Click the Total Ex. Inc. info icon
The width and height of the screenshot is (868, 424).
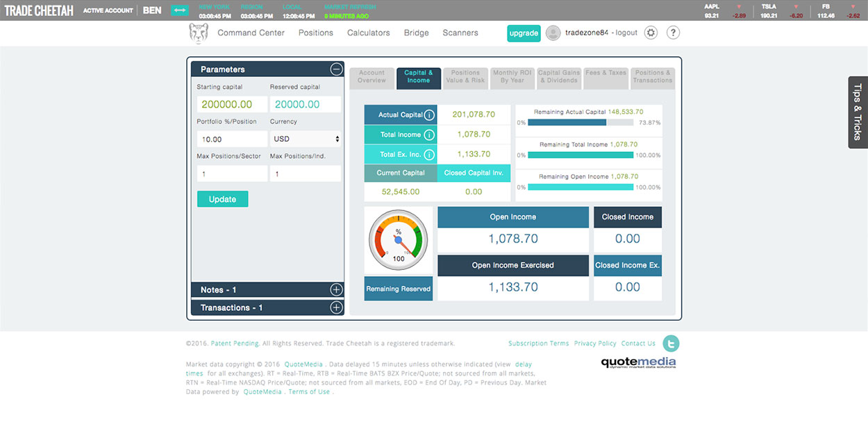[429, 154]
